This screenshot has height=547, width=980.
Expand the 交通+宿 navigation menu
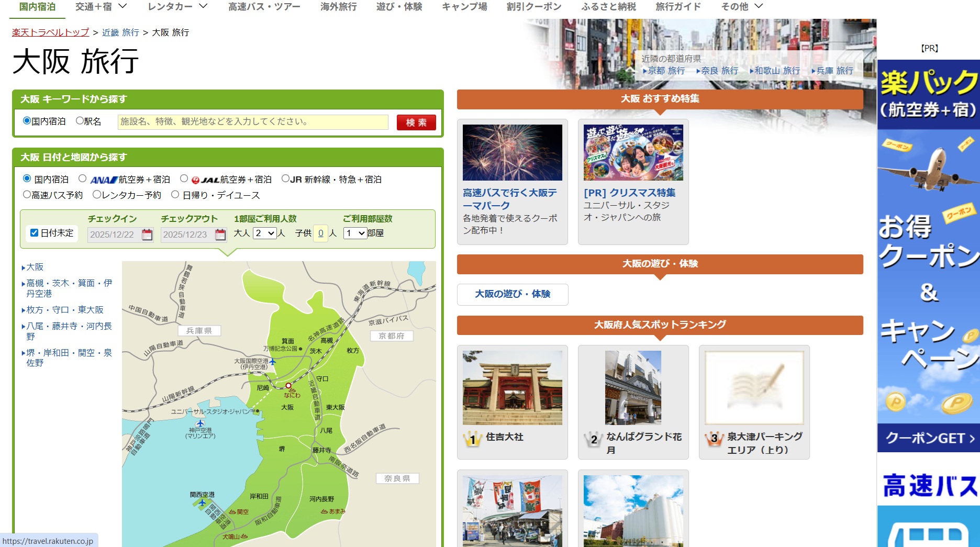[101, 7]
